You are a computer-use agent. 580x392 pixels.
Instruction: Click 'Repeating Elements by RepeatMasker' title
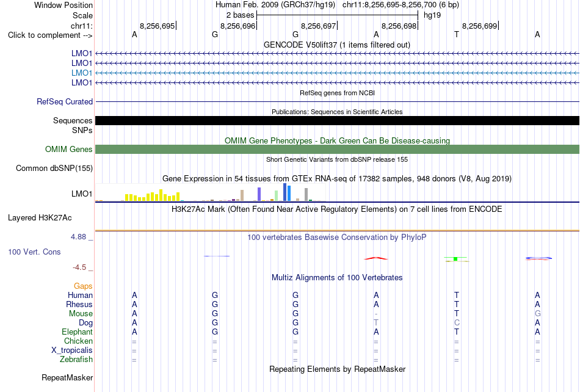click(338, 369)
